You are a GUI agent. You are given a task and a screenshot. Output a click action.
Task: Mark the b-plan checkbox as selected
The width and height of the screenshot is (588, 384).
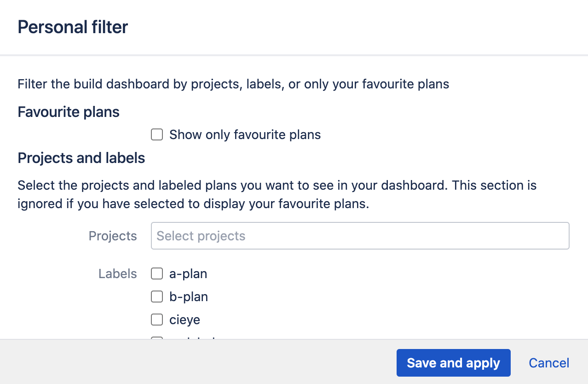tap(157, 297)
